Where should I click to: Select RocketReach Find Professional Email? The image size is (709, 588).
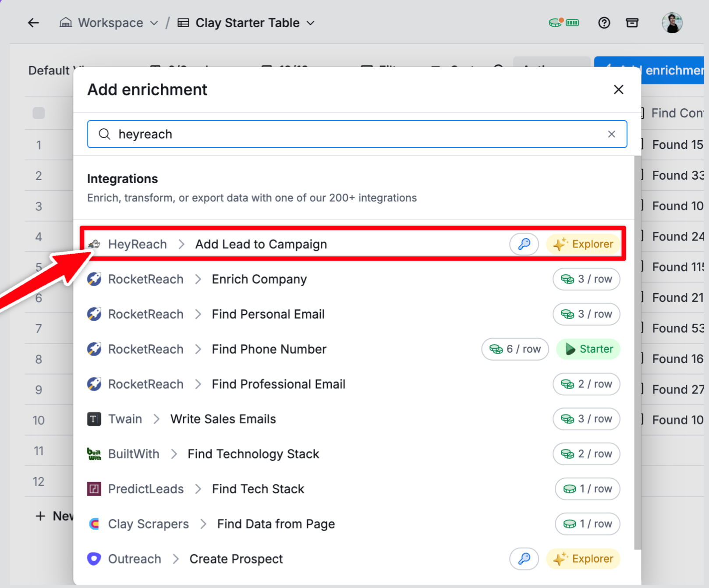pos(353,384)
